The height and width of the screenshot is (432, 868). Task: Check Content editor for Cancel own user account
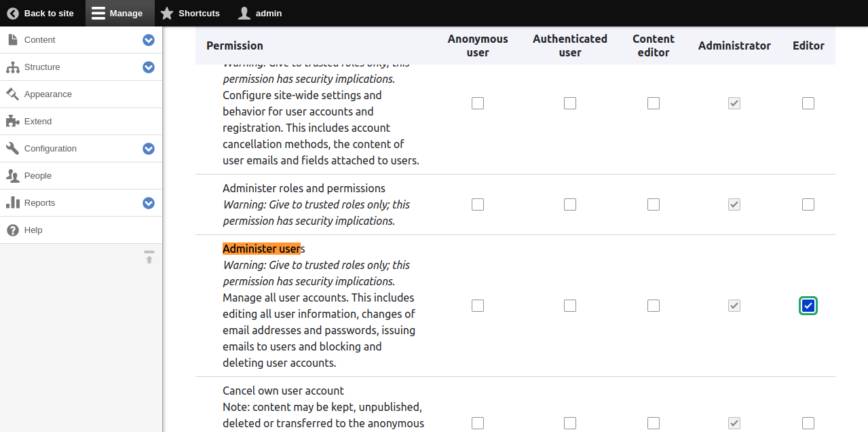(x=653, y=422)
